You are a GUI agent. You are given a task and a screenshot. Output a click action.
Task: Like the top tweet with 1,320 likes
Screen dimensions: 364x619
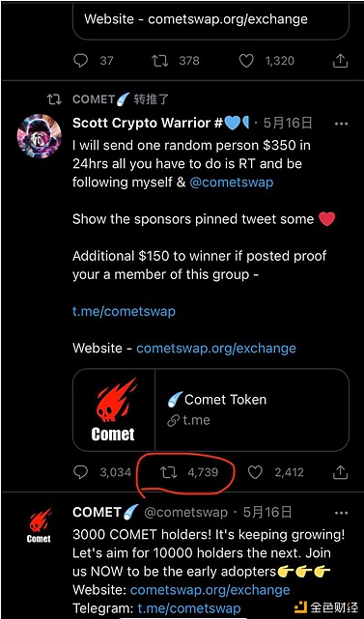[x=246, y=61]
